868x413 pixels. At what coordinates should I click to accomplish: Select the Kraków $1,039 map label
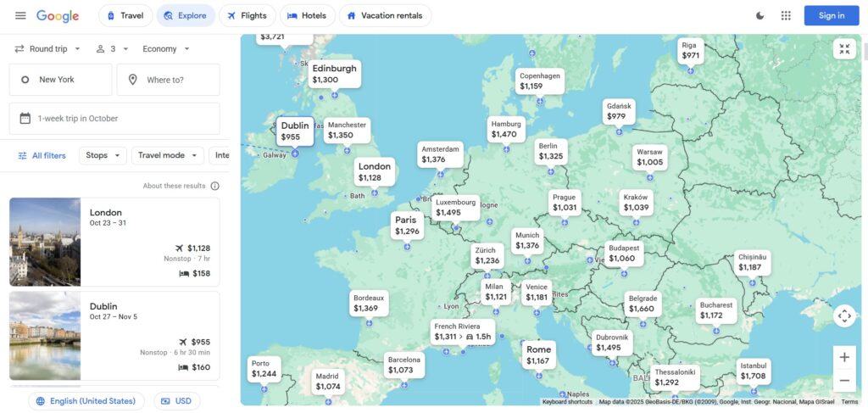pyautogui.click(x=636, y=203)
